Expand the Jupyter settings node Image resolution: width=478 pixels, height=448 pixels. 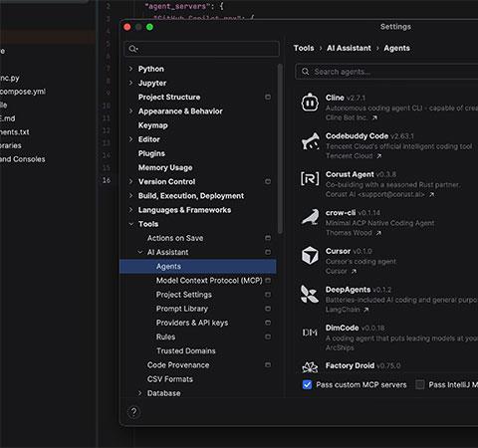(x=130, y=83)
